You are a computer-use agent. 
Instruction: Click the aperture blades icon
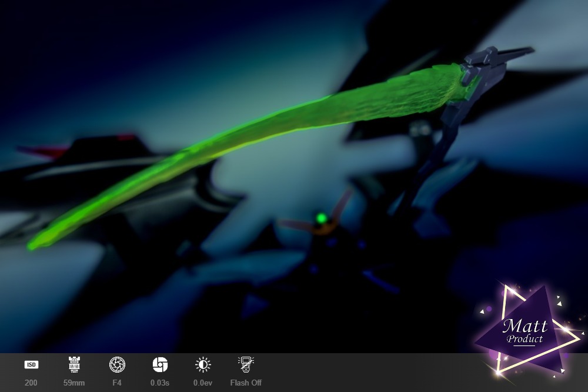117,365
